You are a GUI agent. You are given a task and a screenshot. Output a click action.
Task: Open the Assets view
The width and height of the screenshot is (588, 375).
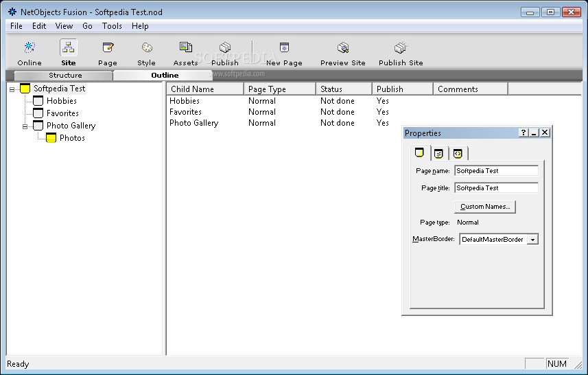point(186,54)
